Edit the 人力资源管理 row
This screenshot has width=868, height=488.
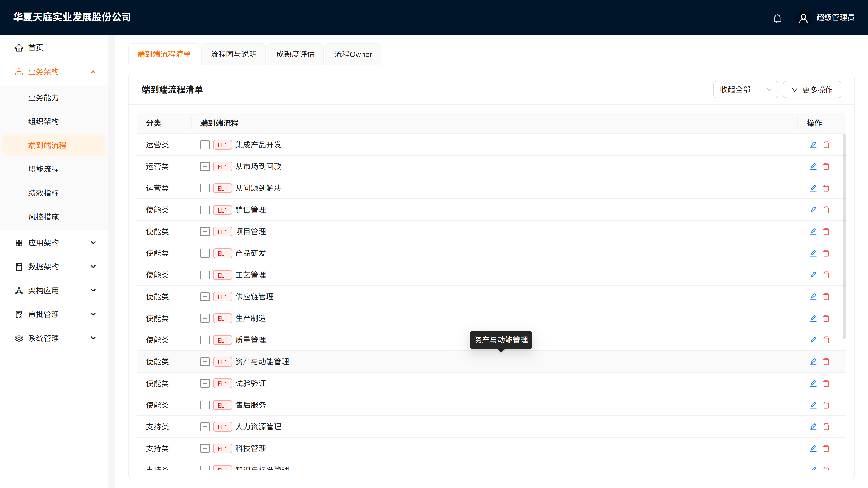point(813,427)
